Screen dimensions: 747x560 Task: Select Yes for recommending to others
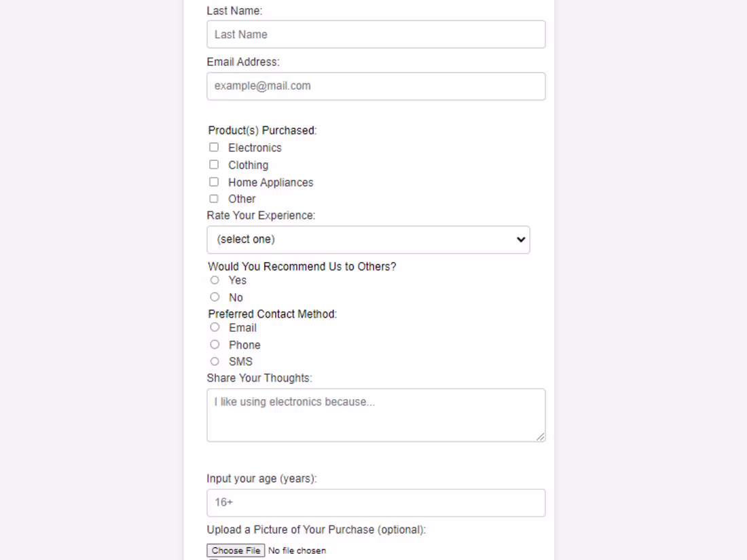point(215,280)
